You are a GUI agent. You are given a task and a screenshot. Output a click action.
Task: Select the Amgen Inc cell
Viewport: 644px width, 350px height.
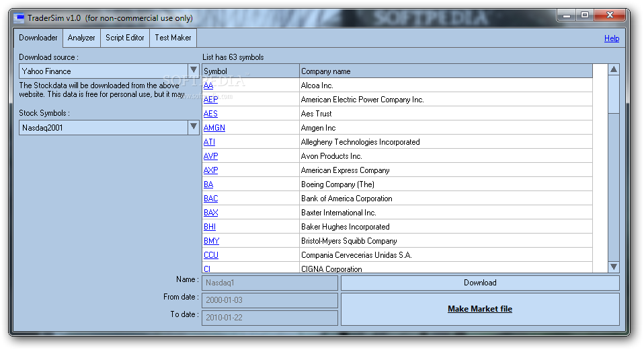coord(446,128)
